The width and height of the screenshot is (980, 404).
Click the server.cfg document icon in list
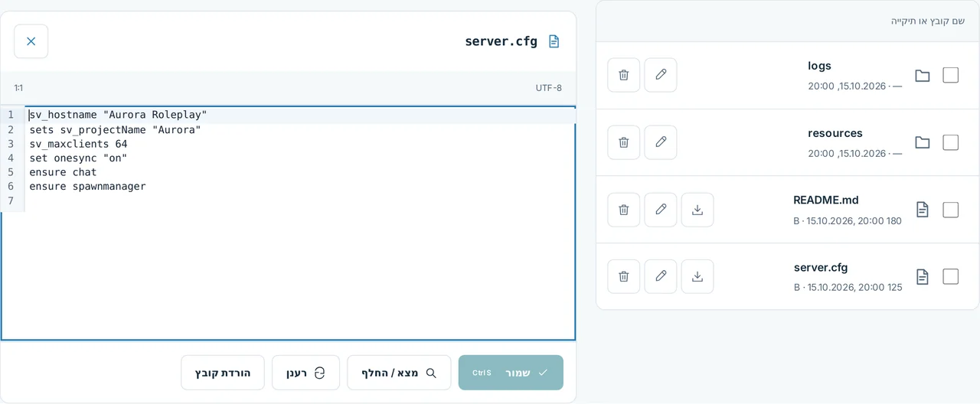pyautogui.click(x=923, y=276)
